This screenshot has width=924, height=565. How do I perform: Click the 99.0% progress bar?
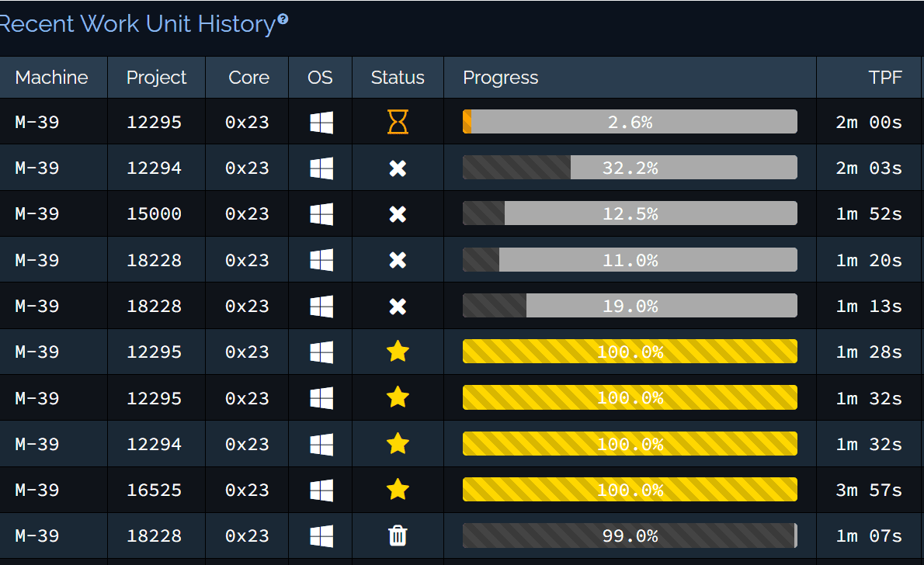point(630,536)
